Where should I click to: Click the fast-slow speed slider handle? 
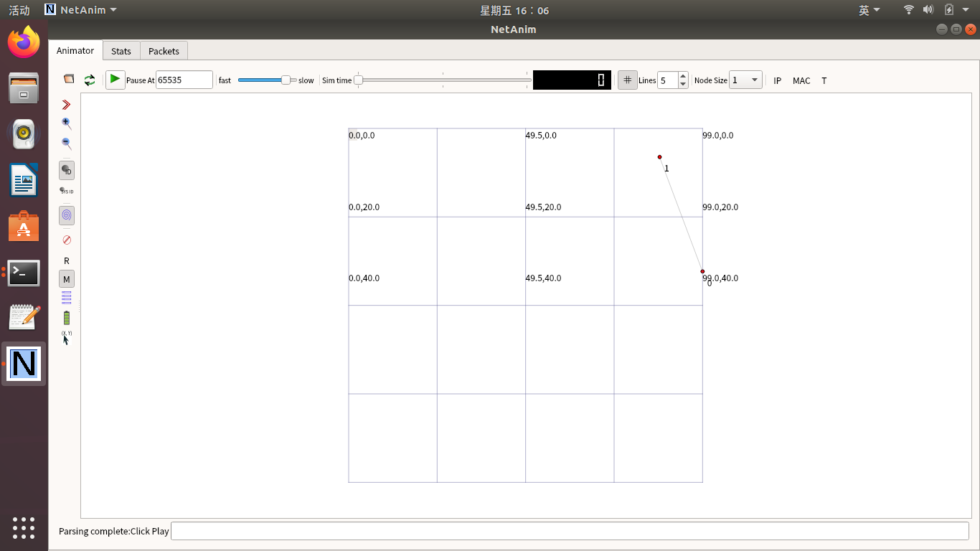(286, 80)
